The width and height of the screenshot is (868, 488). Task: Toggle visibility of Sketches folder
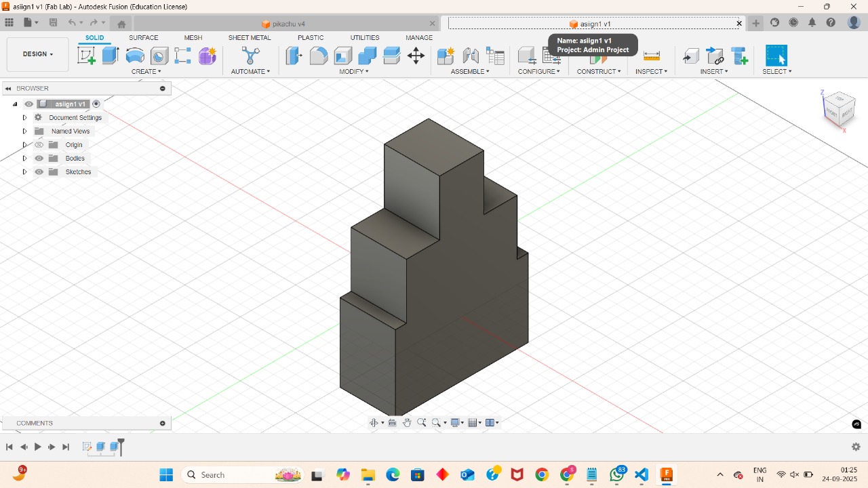coord(39,171)
